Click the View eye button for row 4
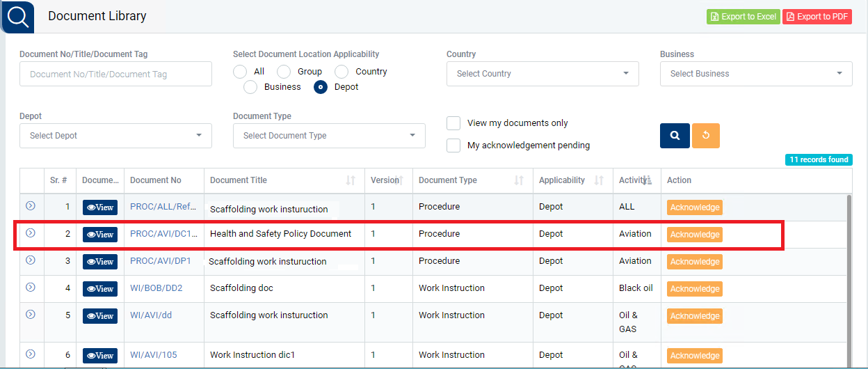The height and width of the screenshot is (369, 868). (x=100, y=289)
